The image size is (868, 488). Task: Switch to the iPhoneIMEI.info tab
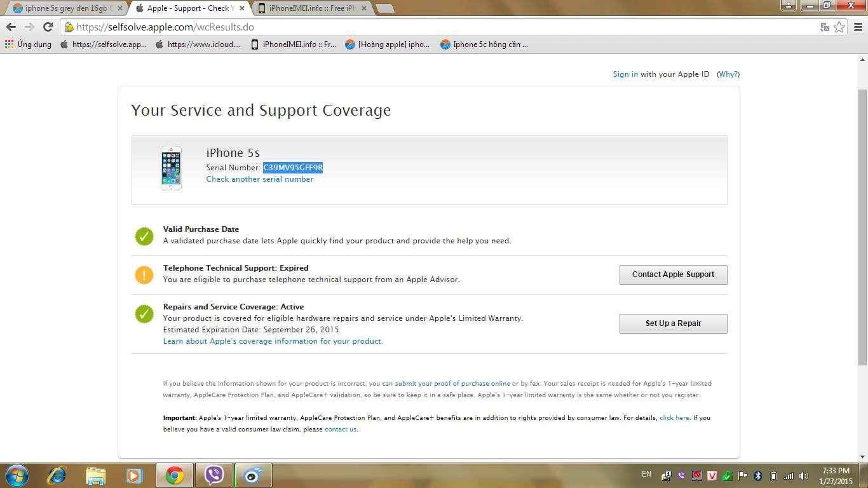310,8
